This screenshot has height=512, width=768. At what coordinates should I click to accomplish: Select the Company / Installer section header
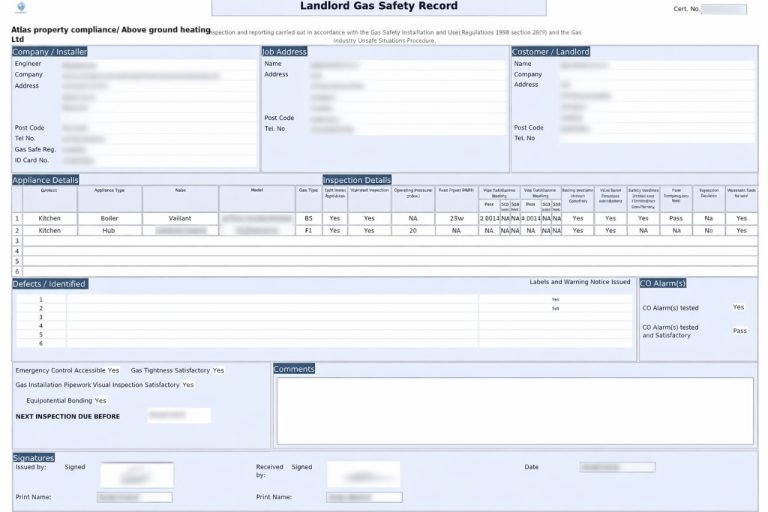point(52,51)
